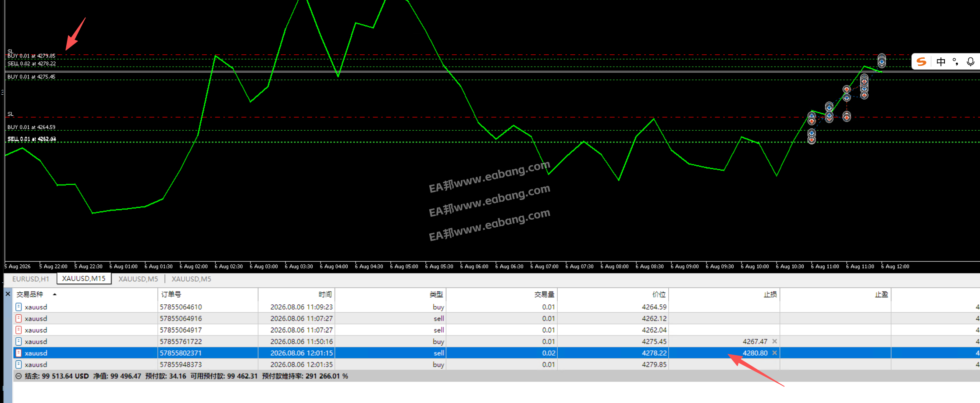Viewport: 980px width, 403px height.
Task: Click the buy icon of order 57855064610
Action: point(18,307)
